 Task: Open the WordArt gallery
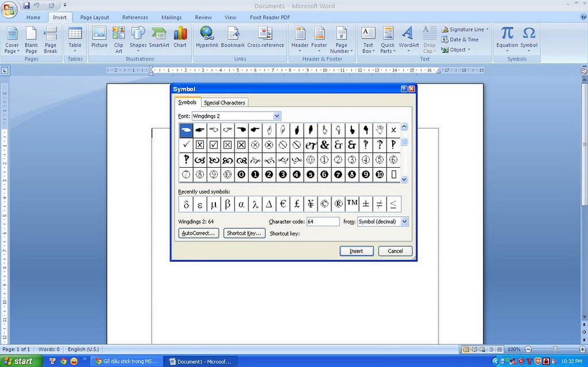coord(408,39)
